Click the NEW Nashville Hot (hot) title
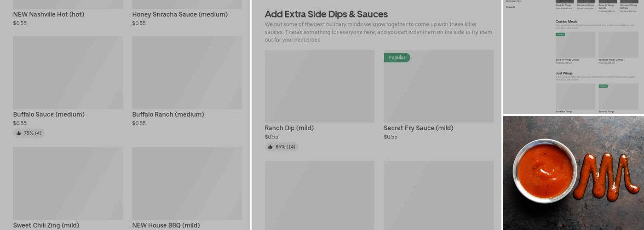The width and height of the screenshot is (644, 230). (x=48, y=14)
